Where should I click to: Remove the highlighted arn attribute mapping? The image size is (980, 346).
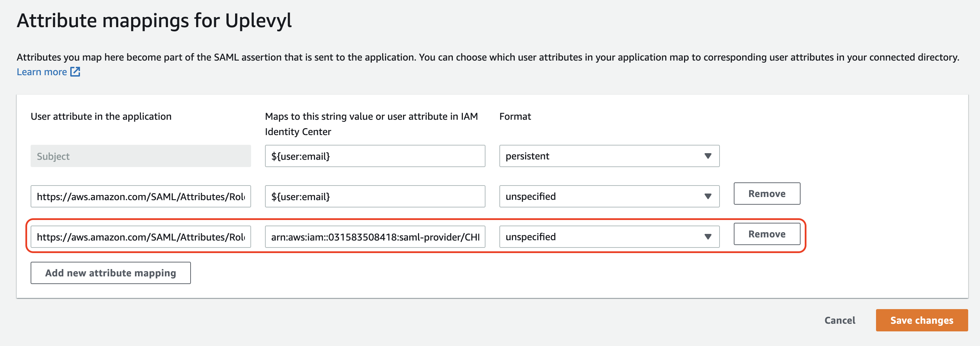(x=766, y=234)
